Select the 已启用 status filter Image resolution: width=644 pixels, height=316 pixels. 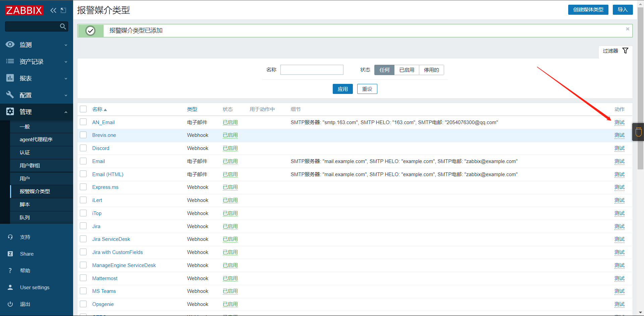407,70
